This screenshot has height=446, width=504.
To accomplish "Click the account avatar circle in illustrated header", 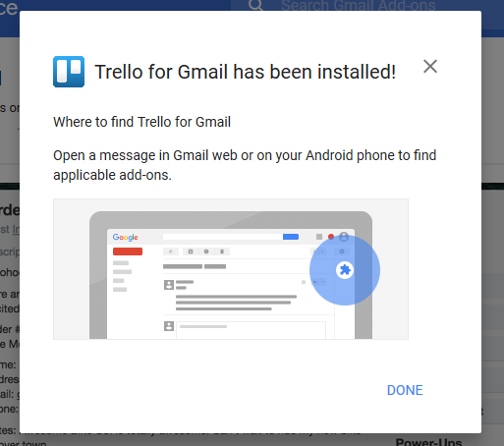I will [x=344, y=237].
